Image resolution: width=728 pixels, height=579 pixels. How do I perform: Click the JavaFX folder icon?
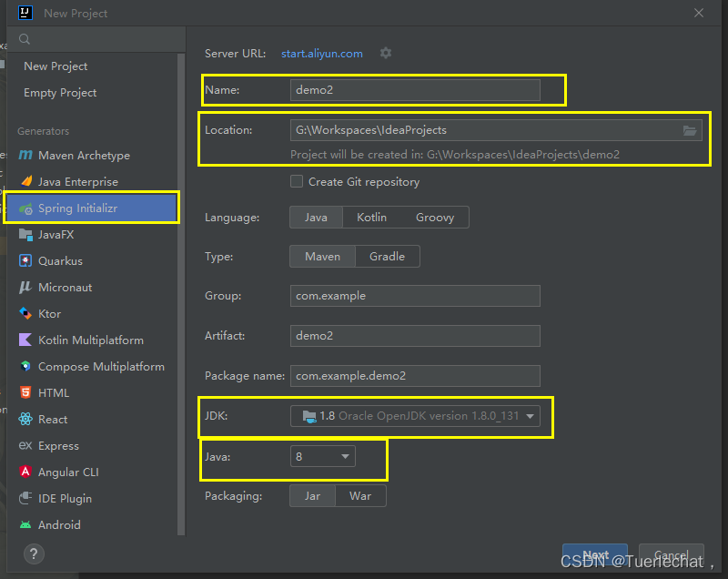point(25,235)
